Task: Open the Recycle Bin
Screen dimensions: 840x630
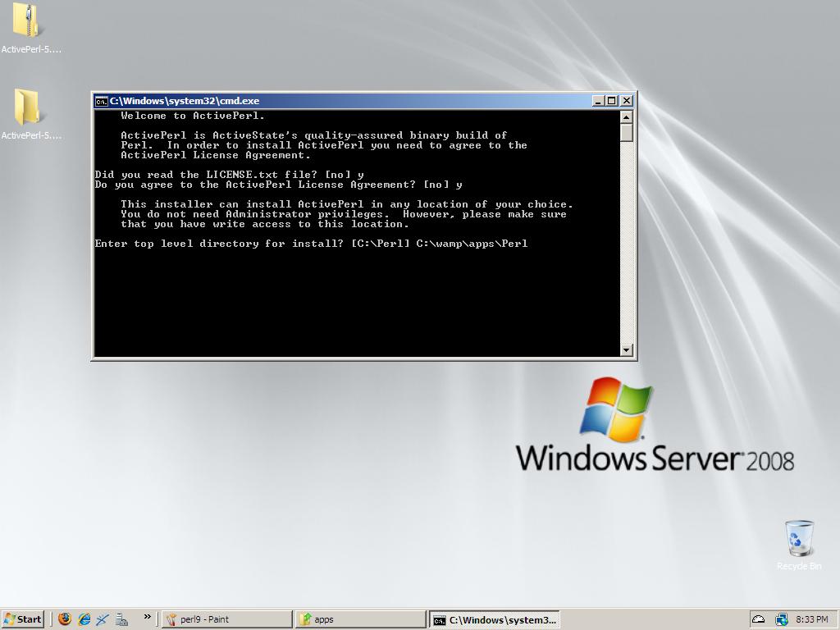Action: (799, 539)
